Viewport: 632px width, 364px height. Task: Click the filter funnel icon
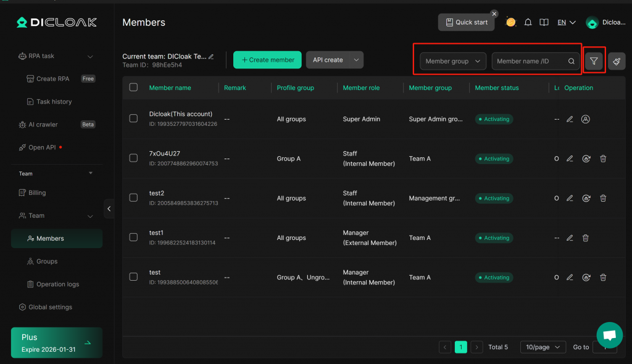click(594, 61)
